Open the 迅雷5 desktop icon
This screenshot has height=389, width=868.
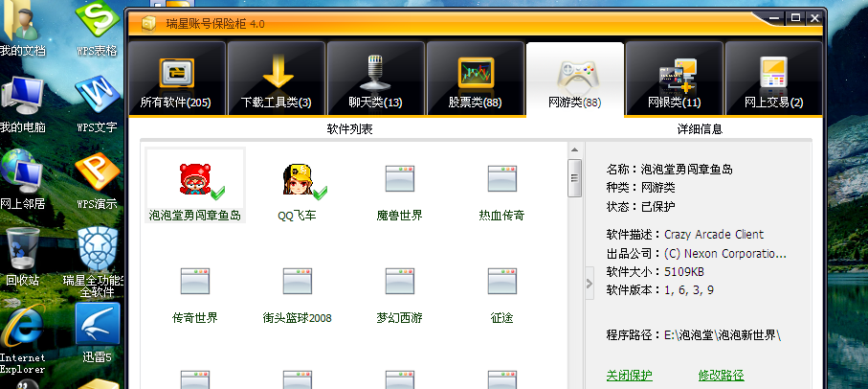(x=97, y=333)
